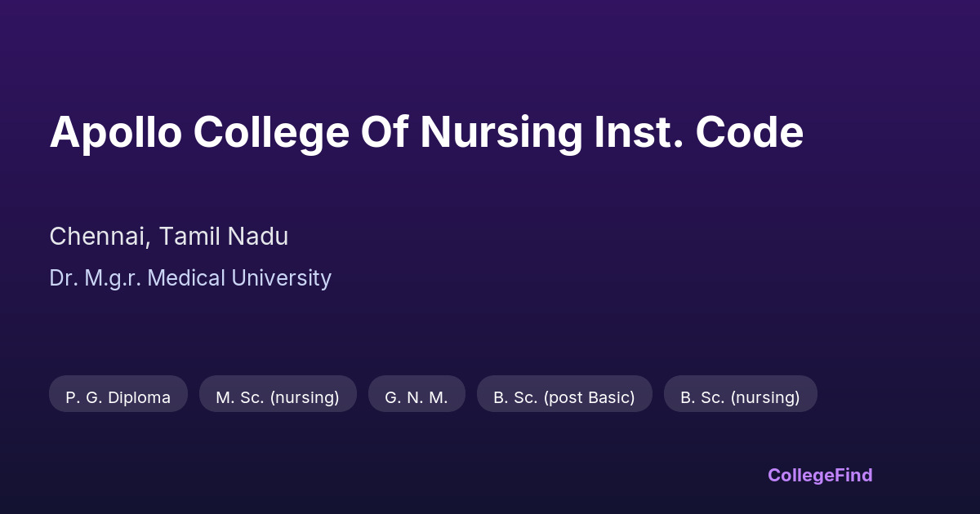Click "Tamil" in the location line

click(x=188, y=237)
